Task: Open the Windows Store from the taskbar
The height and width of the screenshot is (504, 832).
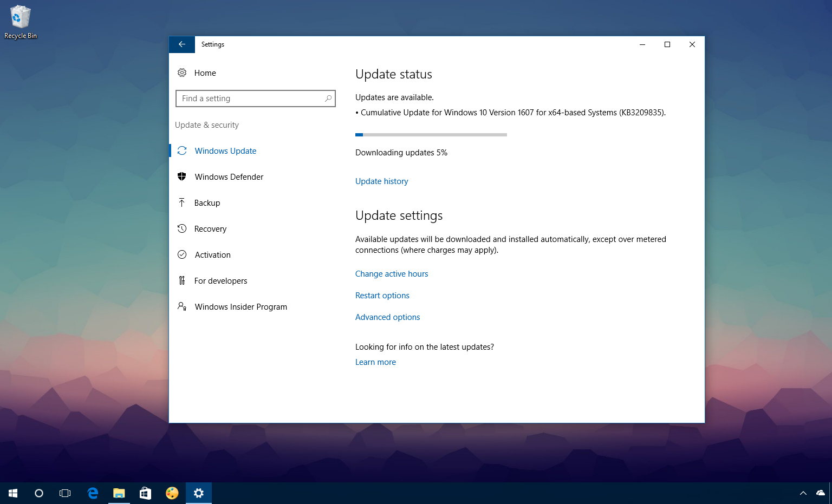Action: point(145,493)
